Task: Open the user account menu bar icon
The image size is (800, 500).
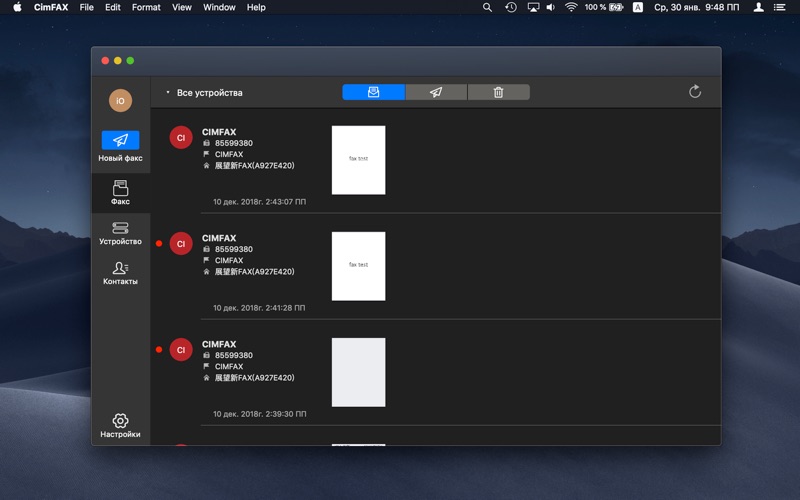Action: tap(759, 7)
